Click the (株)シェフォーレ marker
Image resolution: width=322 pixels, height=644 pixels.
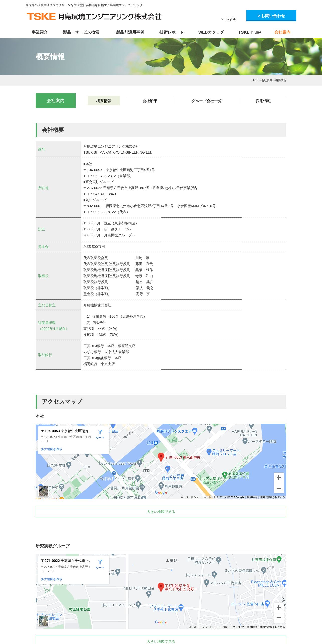click(x=214, y=574)
